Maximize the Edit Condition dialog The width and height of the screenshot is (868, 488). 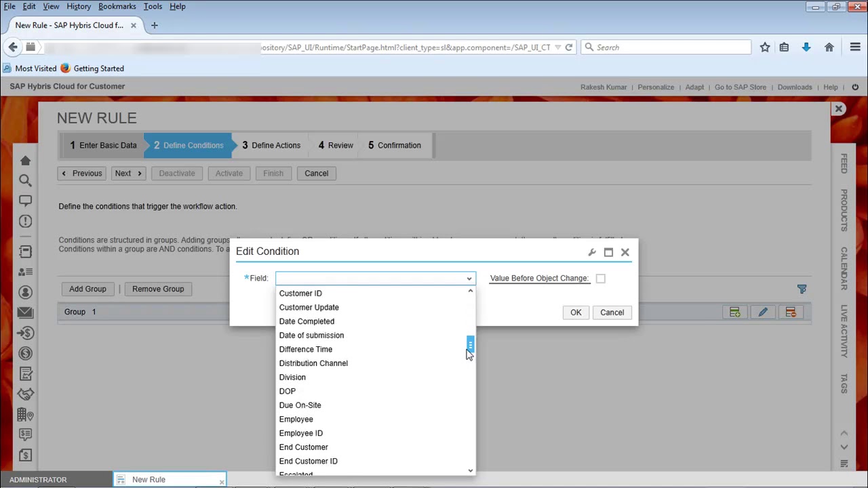point(608,252)
